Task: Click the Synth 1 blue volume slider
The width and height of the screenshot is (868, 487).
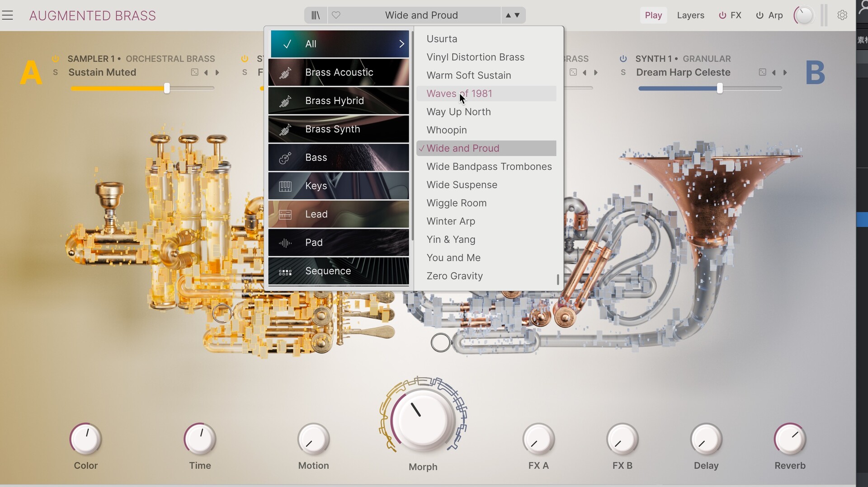Action: click(x=710, y=89)
